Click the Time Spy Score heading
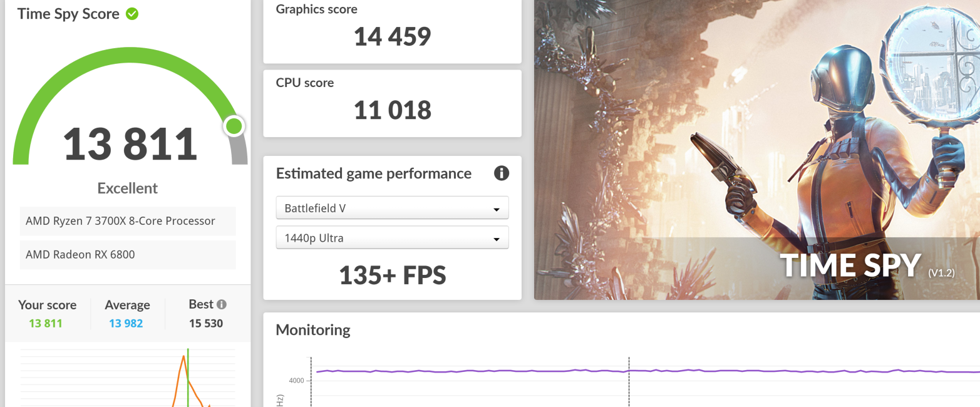The height and width of the screenshot is (407, 980). [x=68, y=14]
